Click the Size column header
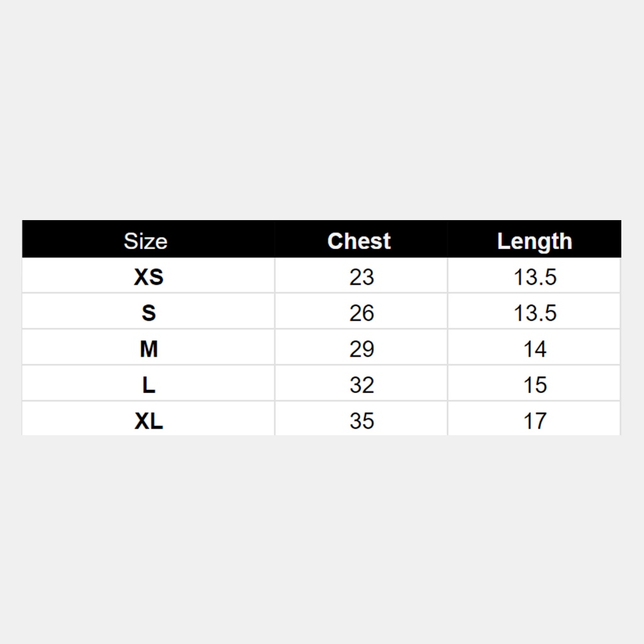Screen dimensions: 644x644 (x=146, y=241)
